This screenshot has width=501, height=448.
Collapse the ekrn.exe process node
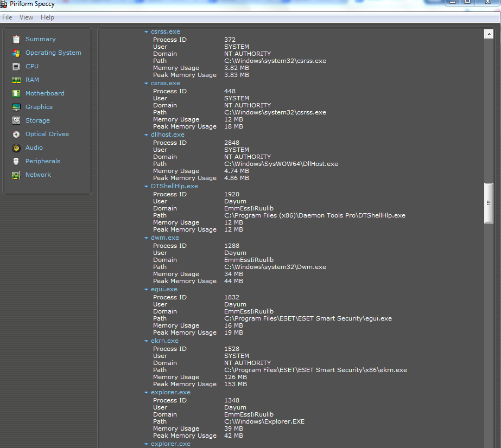[x=146, y=341]
